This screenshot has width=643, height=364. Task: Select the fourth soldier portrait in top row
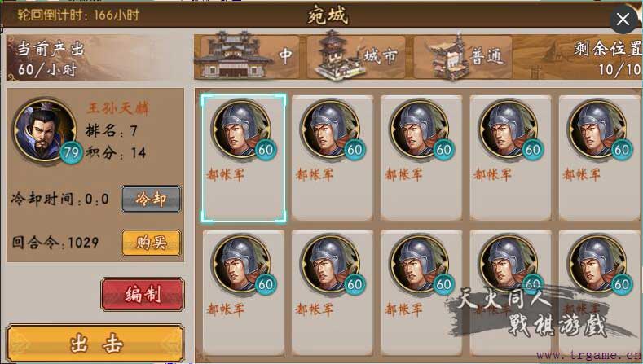[509, 129]
